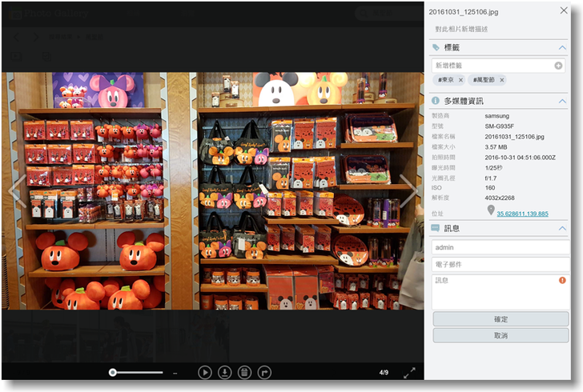Remove the #東京 tag
Image resolution: width=583 pixels, height=392 pixels.
[x=460, y=80]
